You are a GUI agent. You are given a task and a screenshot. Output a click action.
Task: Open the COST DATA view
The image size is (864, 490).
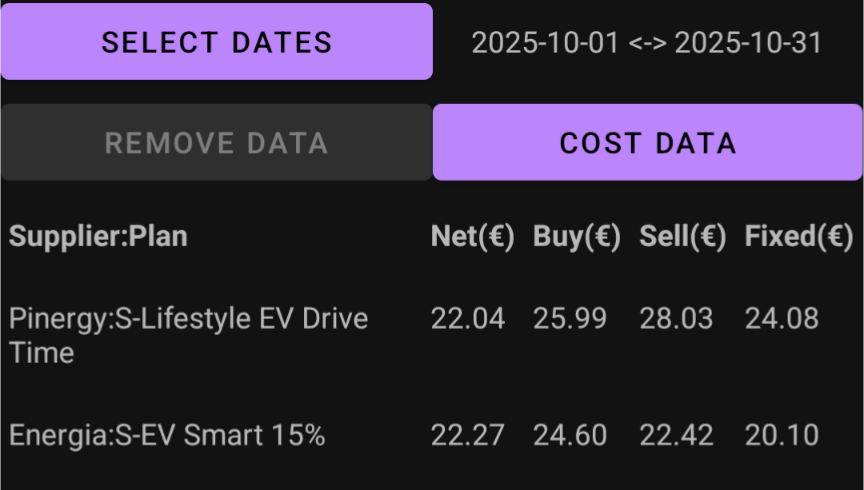[x=648, y=143]
